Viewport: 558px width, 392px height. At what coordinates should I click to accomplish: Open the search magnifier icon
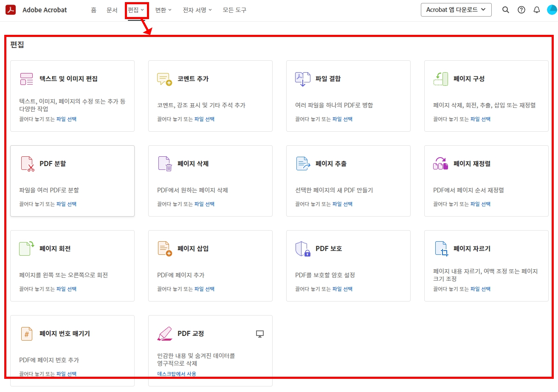pyautogui.click(x=505, y=10)
